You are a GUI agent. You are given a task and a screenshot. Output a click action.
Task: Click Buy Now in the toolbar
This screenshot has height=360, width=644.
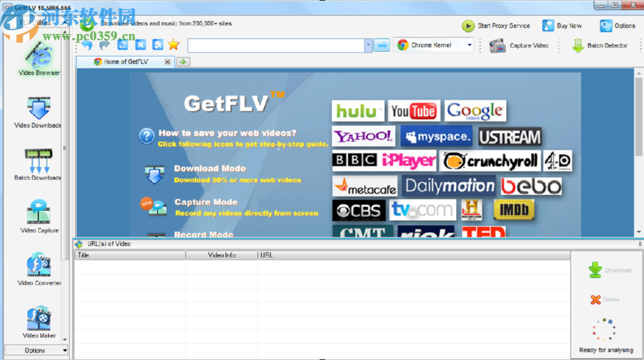562,26
